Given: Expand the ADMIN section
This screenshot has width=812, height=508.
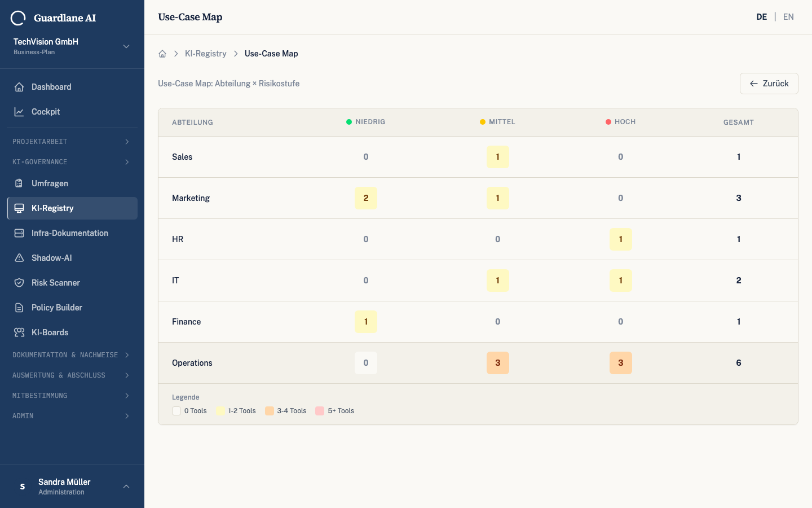Looking at the screenshot, I should coord(72,416).
